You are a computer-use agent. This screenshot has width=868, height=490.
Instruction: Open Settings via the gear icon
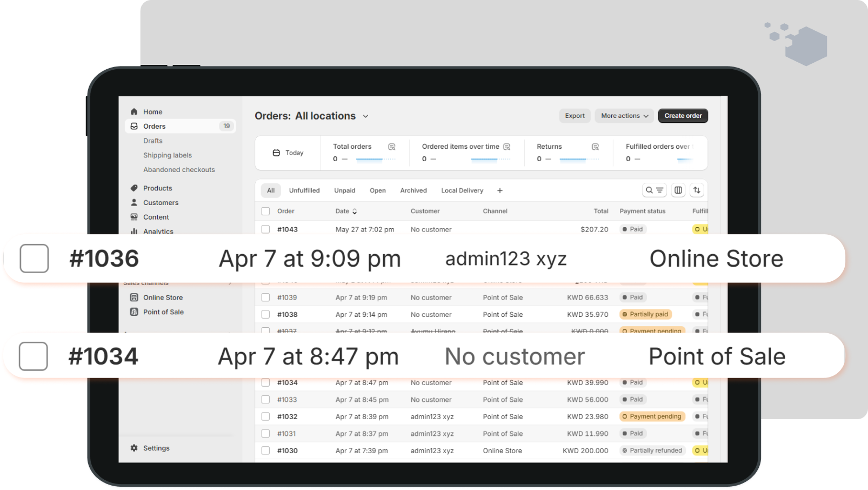(x=133, y=448)
